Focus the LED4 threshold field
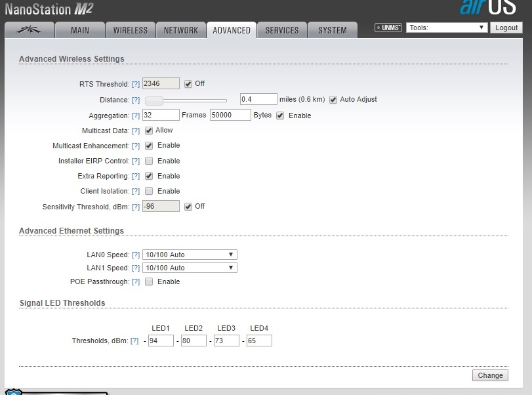 tap(259, 341)
